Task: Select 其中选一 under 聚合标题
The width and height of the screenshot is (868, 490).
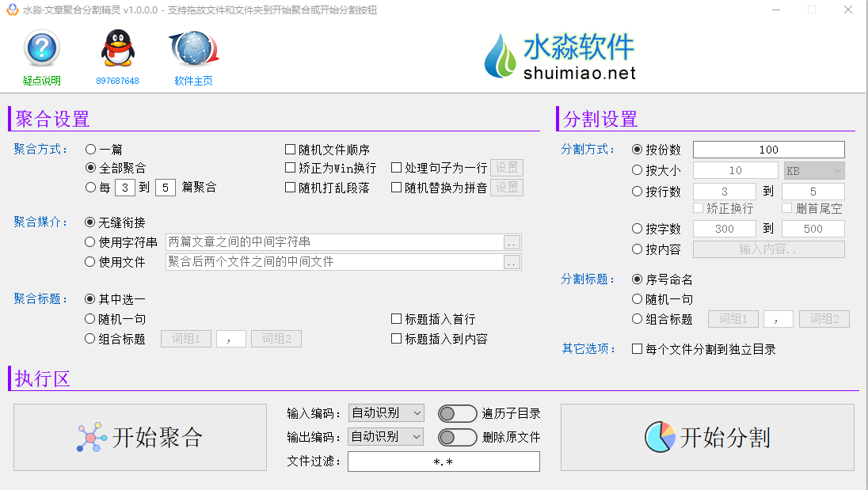Action: [115, 299]
